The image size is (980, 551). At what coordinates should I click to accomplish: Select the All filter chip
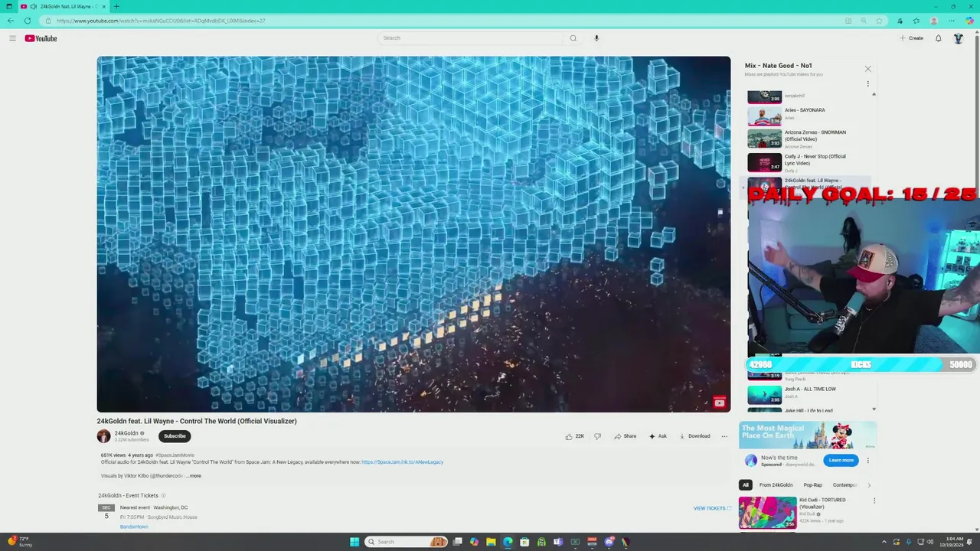pyautogui.click(x=745, y=485)
